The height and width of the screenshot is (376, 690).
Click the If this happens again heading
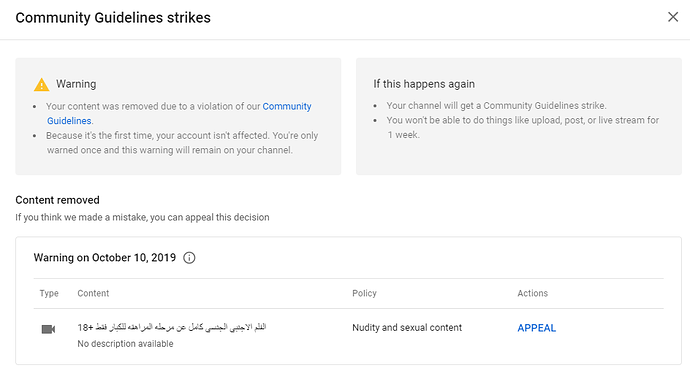424,84
